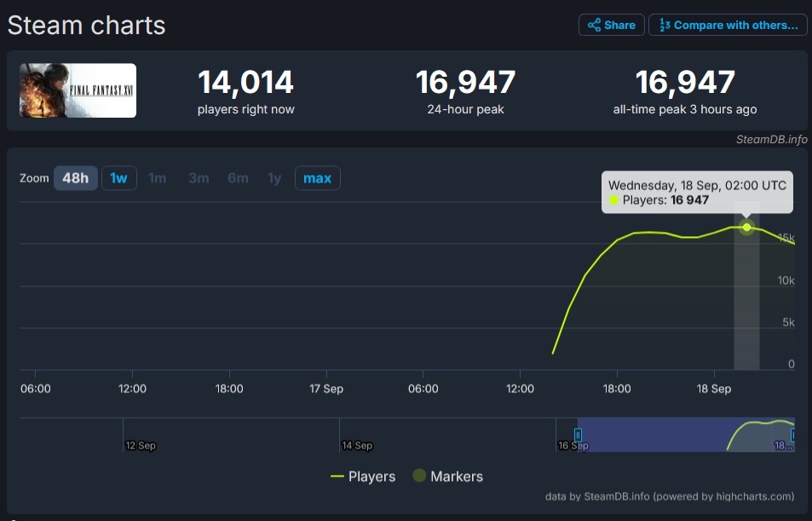Screen dimensions: 812x521
Task: Click the ranking icon in Compare button
Action: pos(665,25)
